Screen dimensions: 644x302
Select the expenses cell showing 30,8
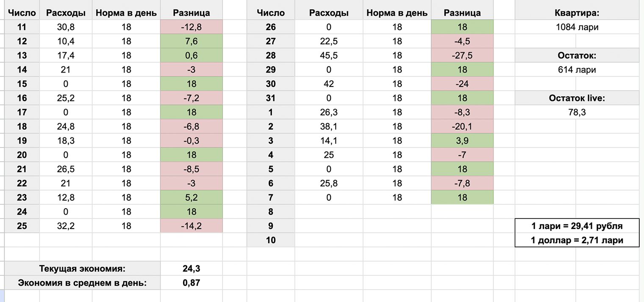click(65, 27)
